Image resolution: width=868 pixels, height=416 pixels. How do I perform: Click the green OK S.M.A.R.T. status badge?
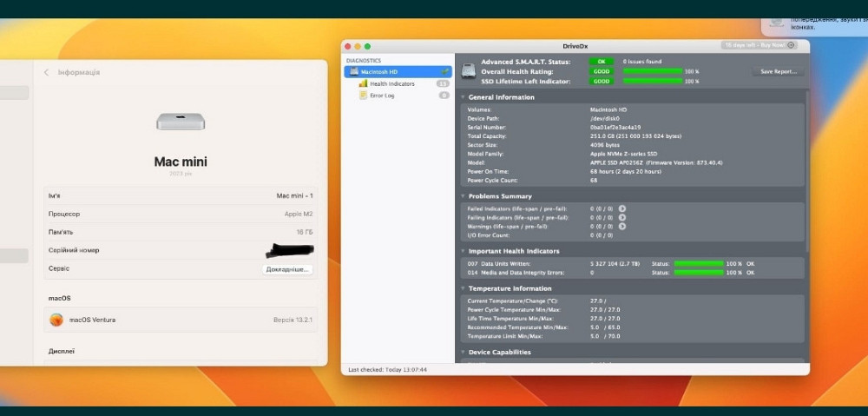[x=602, y=62]
